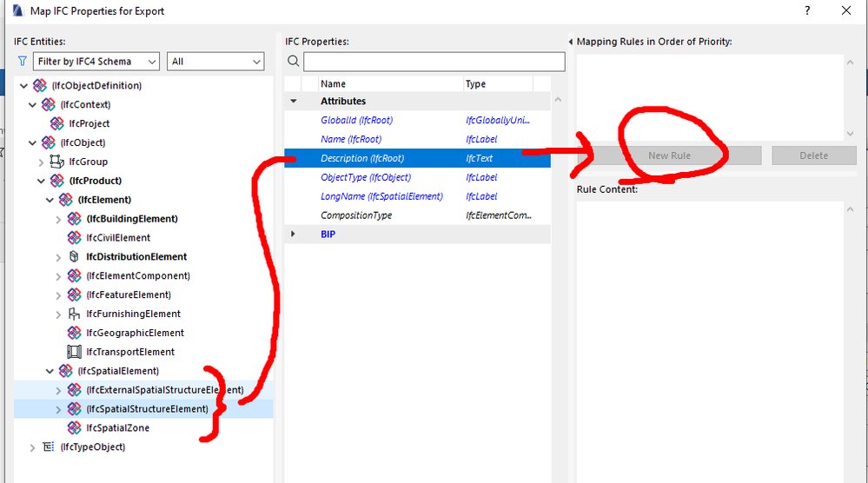Expand the (IfcElementComponent) node
The height and width of the screenshot is (483, 868).
click(x=58, y=276)
